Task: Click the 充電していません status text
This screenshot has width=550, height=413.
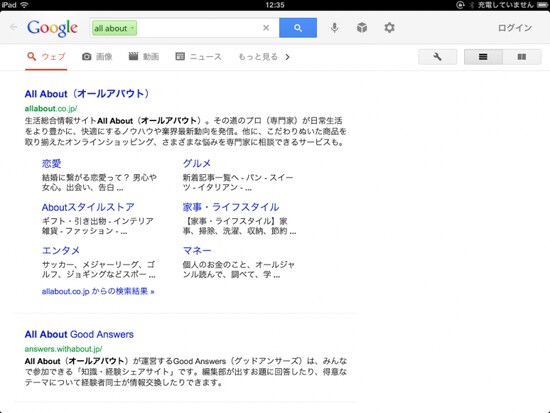Action: [505, 5]
